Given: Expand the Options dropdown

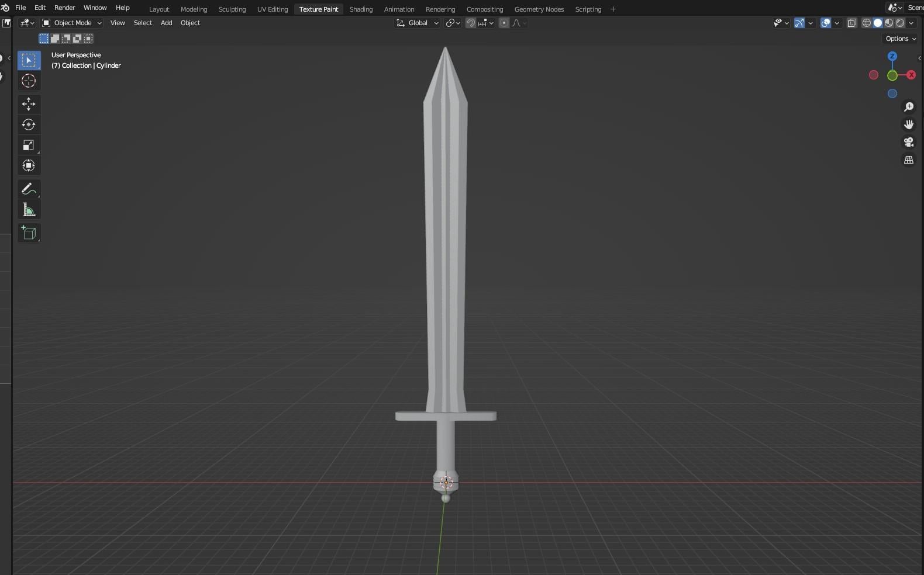Looking at the screenshot, I should 901,39.
